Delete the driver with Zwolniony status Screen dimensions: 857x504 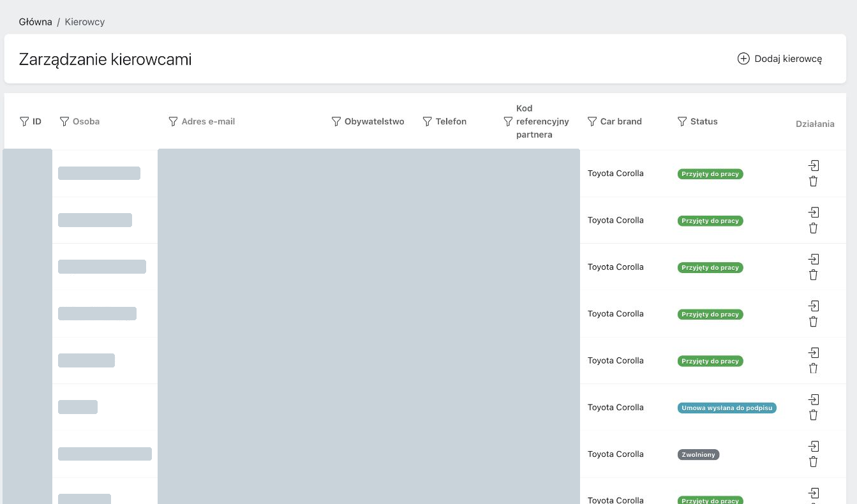(814, 461)
